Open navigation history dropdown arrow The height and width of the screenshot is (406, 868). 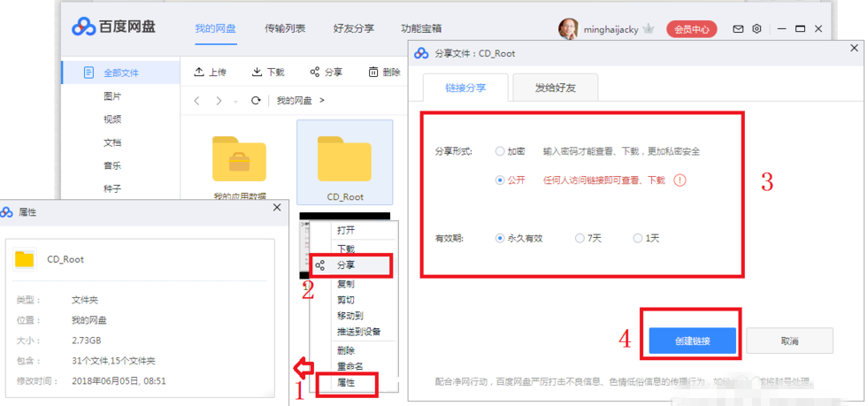235,102
